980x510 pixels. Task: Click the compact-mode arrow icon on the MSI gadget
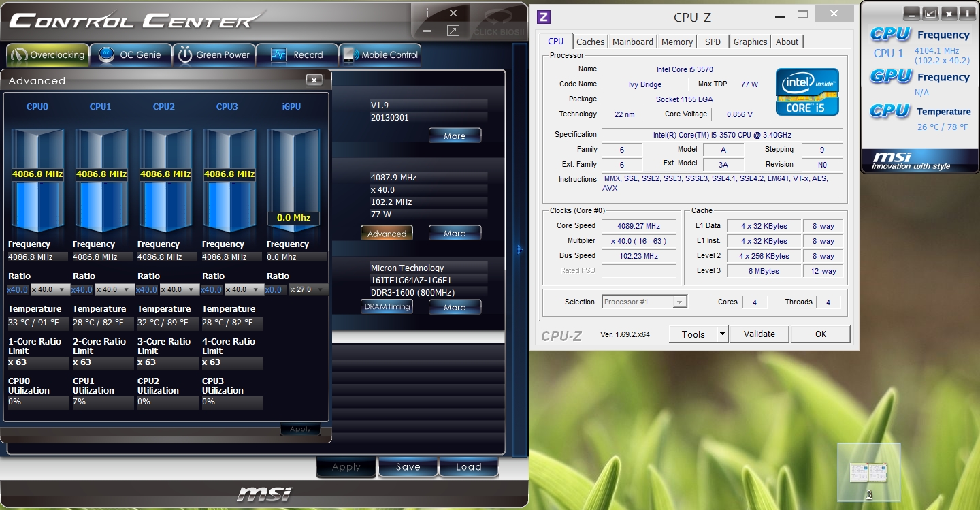coord(930,13)
